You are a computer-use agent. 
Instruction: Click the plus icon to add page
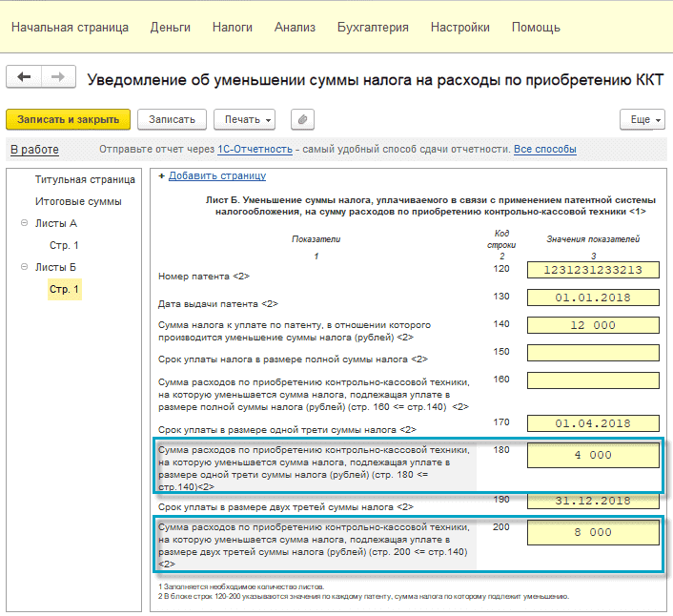(x=162, y=175)
